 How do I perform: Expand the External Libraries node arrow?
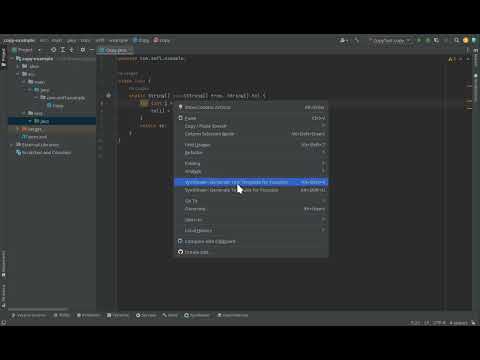tap(12, 145)
